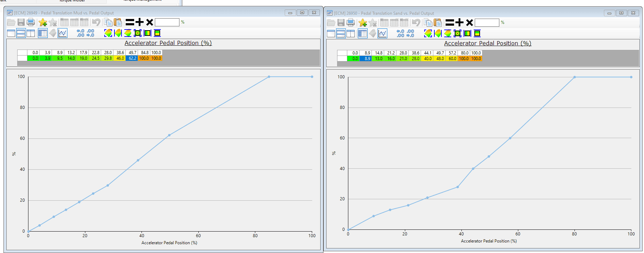Select the 60.0 cell in Sand table

pyautogui.click(x=452, y=59)
